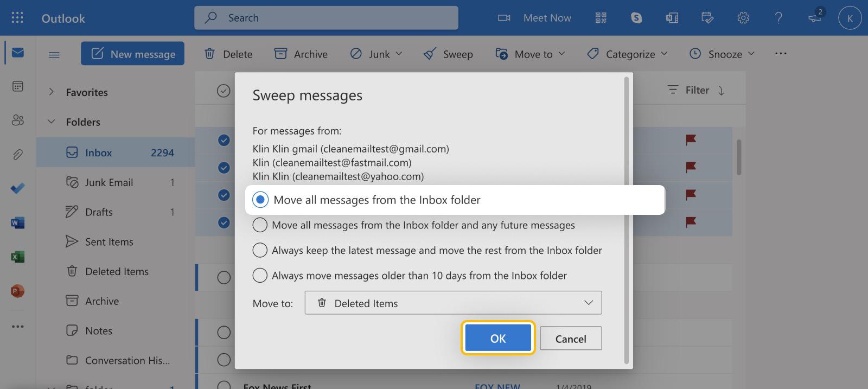This screenshot has width=868, height=389.
Task: Uncheck the third selected message checkbox
Action: [224, 195]
